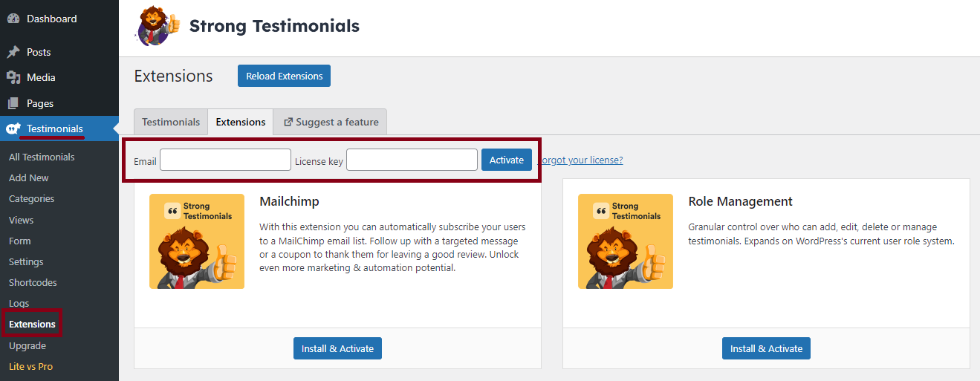Click the Activate license button
The image size is (980, 381).
pyautogui.click(x=507, y=160)
